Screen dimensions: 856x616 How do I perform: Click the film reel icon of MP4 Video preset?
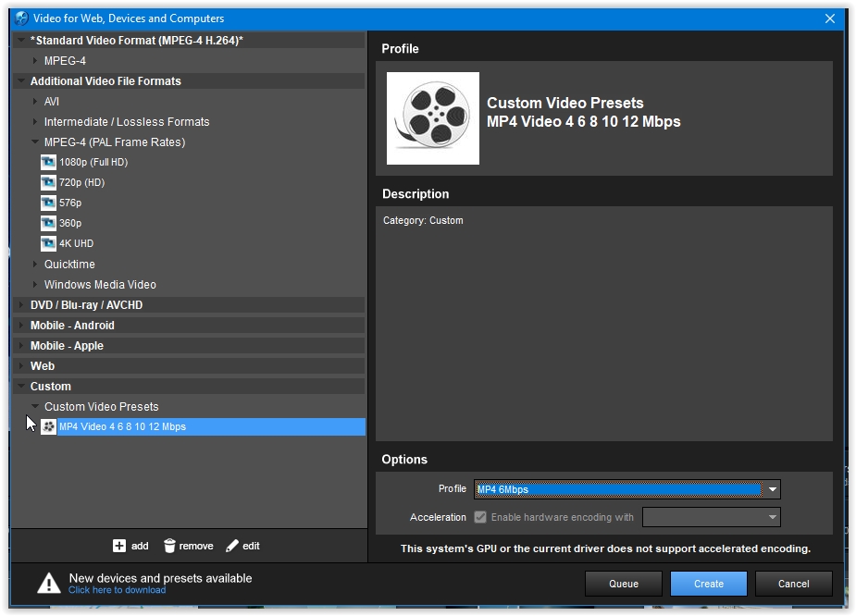(x=48, y=426)
